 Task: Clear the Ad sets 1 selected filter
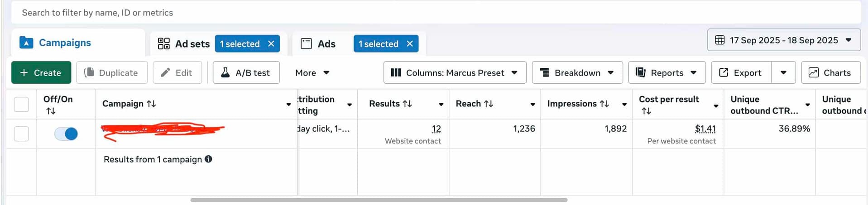271,44
